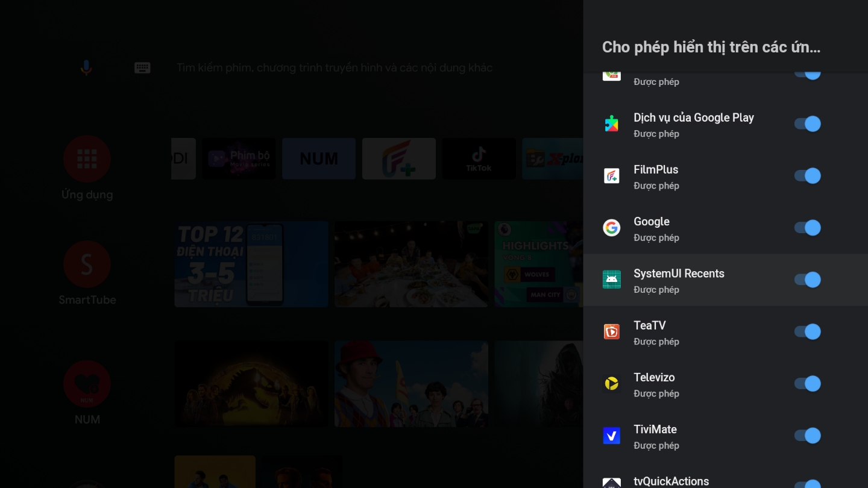This screenshot has width=868, height=488.
Task: Click the panel title 'Cho phép hiển thị trên các ứn…'
Action: (x=711, y=47)
